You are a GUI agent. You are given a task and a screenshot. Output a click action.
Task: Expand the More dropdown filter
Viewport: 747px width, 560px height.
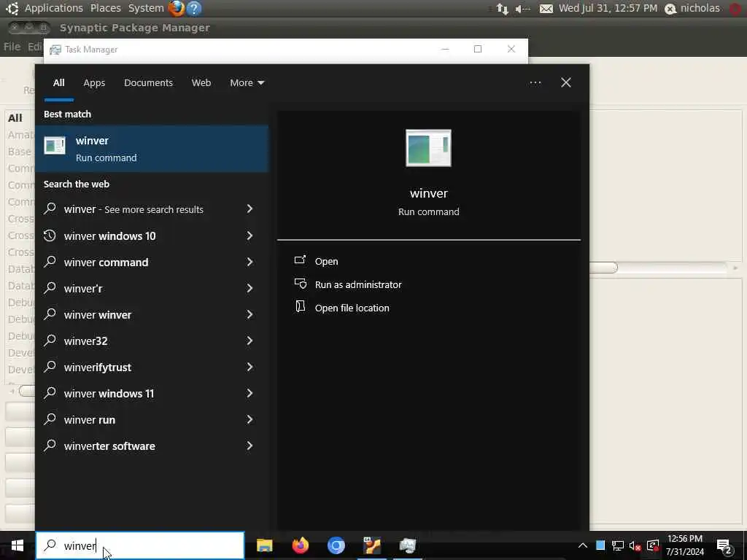point(247,83)
